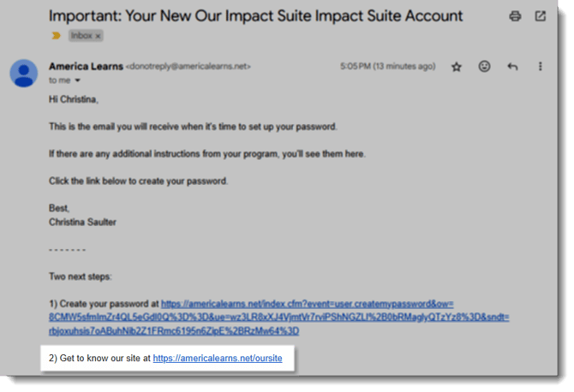Screen dimensions: 574x392
Task: Click the 5:05 PM timestamp
Action: point(391,67)
